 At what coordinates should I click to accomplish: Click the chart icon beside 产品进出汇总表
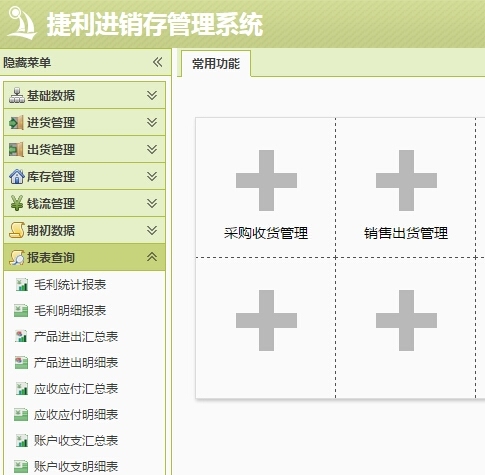22,336
